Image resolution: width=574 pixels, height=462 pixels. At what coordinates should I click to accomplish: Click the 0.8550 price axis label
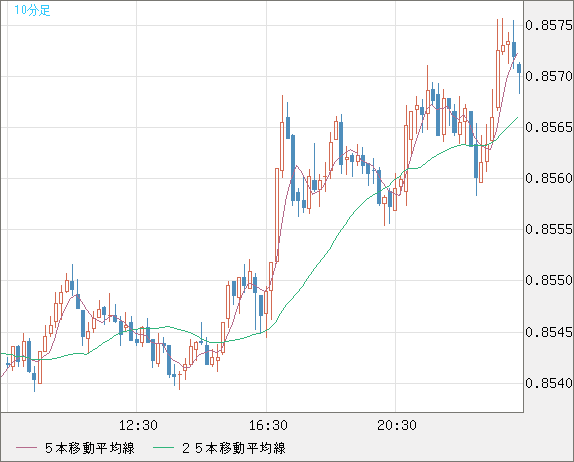(x=549, y=280)
